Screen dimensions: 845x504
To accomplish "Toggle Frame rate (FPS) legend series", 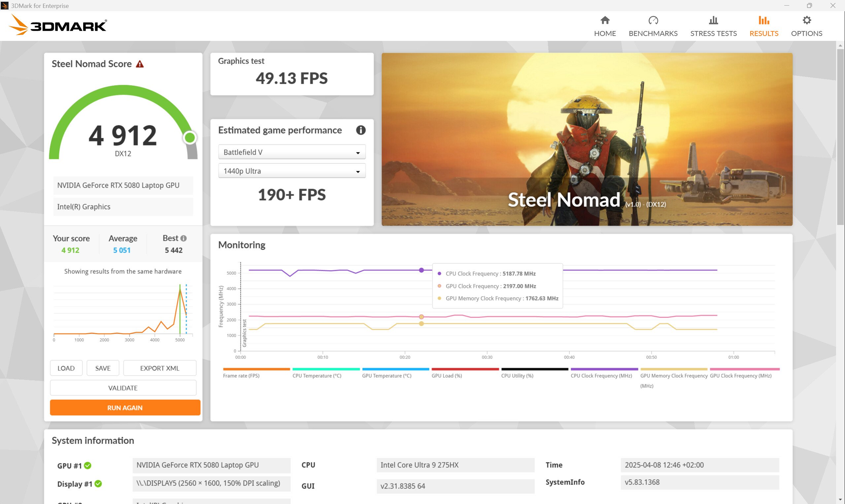I will click(241, 376).
